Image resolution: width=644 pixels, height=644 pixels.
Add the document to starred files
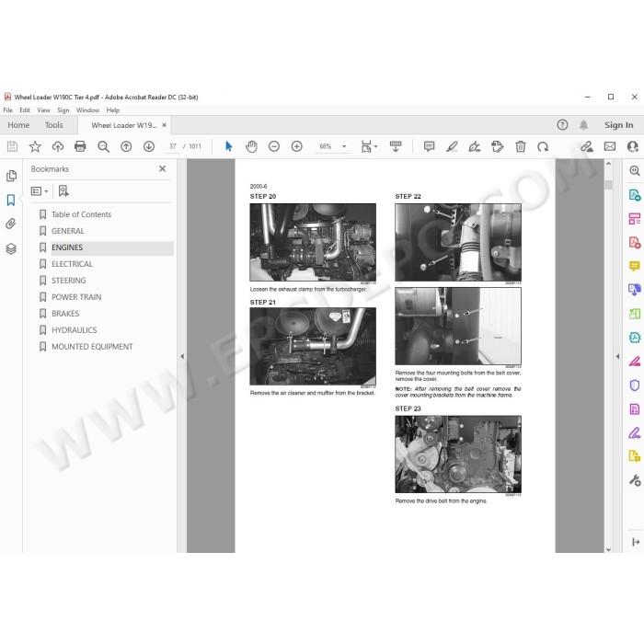[x=35, y=146]
